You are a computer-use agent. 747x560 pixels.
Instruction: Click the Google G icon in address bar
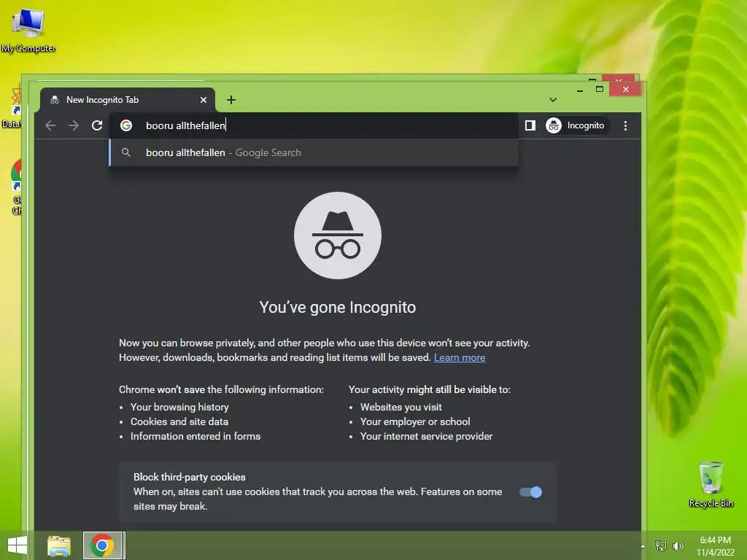[126, 125]
